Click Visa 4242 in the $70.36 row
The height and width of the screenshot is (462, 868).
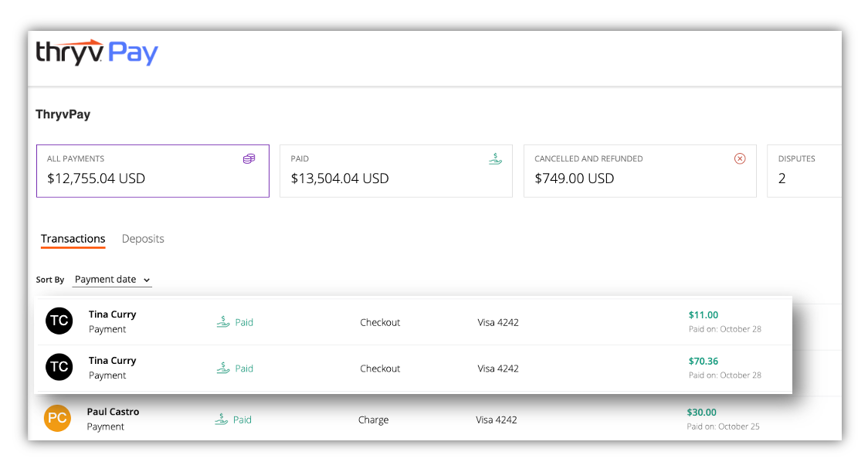click(x=498, y=369)
